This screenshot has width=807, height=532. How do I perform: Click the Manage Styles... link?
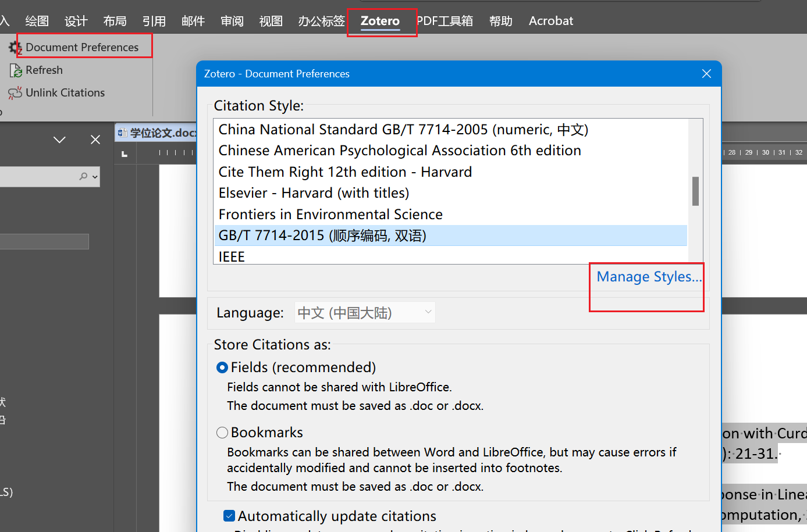[x=649, y=277]
